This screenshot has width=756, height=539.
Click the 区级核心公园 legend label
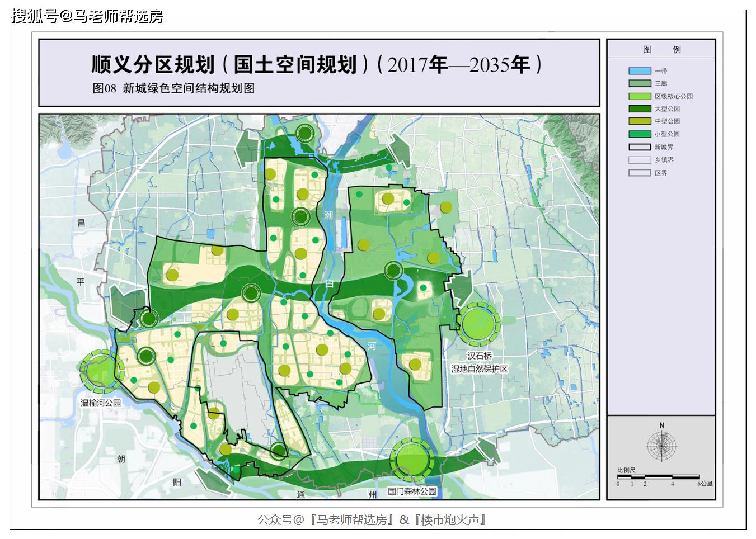[674, 96]
